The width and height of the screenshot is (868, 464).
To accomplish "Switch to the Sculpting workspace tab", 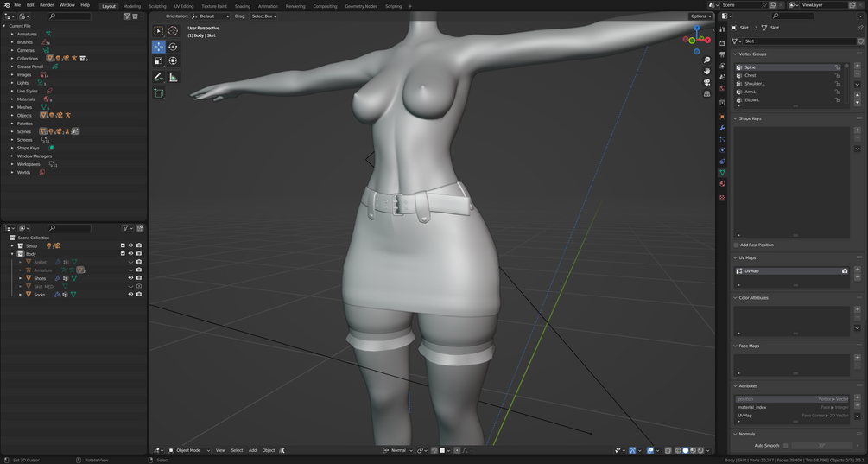I will 157,6.
